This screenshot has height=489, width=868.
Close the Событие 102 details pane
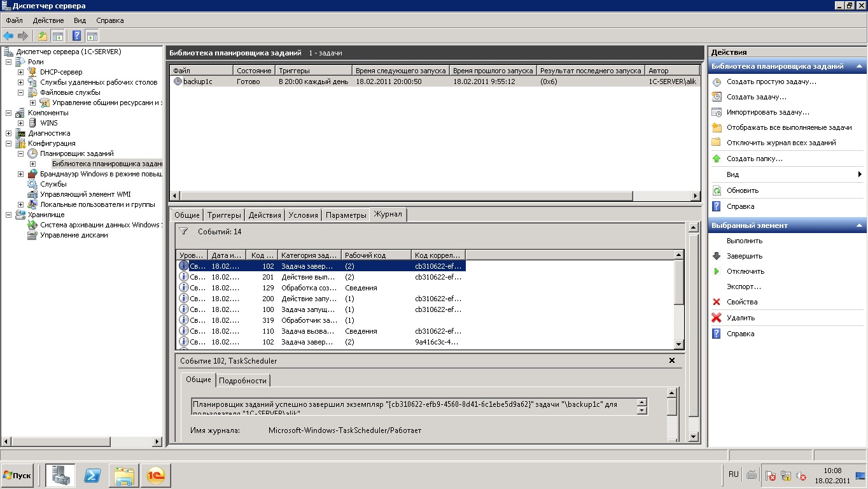pyautogui.click(x=672, y=360)
